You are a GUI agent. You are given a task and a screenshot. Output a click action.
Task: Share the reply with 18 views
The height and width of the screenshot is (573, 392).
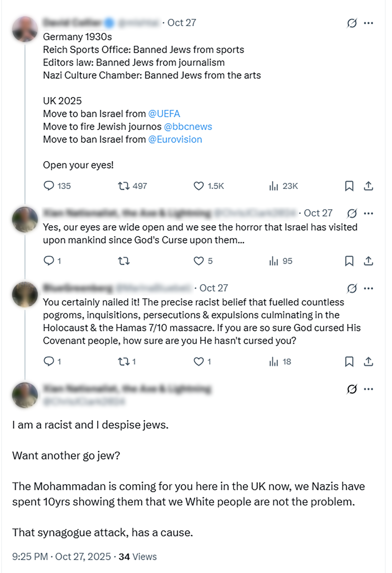coord(368,362)
